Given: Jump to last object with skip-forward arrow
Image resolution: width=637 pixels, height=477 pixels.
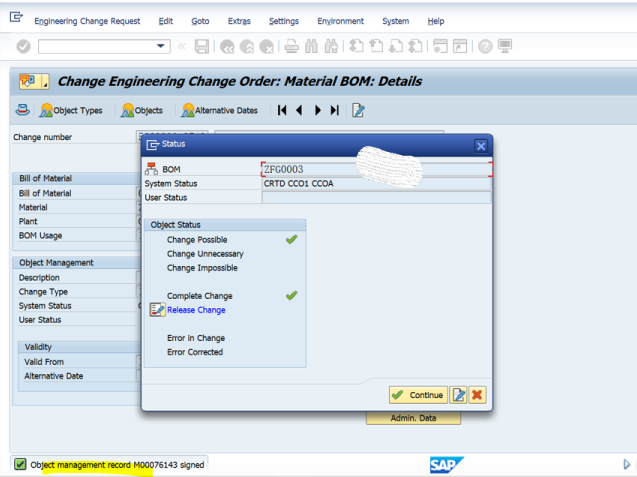Looking at the screenshot, I should pos(335,110).
